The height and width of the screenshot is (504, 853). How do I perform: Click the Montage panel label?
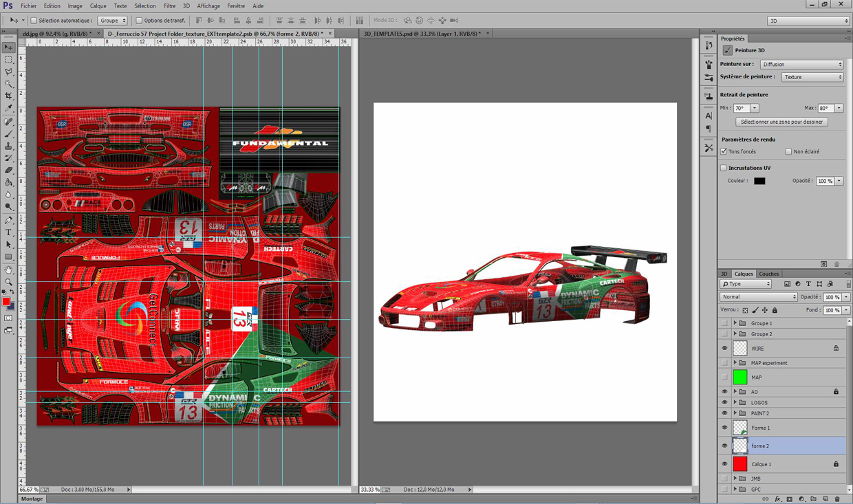[x=32, y=499]
